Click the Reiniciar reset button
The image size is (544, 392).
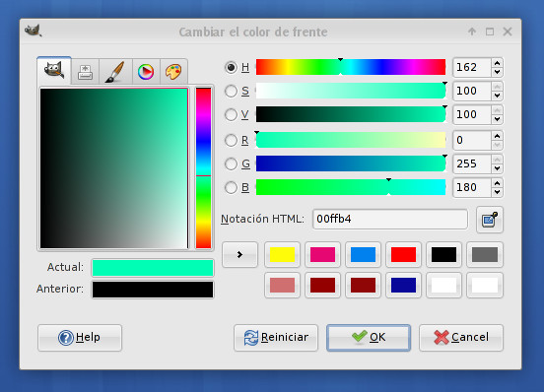(x=276, y=338)
